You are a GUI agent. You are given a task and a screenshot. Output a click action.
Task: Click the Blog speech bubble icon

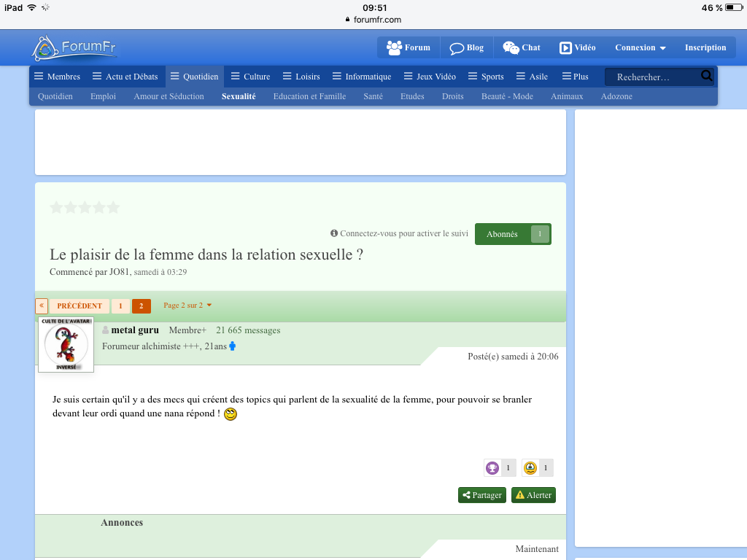pyautogui.click(x=457, y=48)
